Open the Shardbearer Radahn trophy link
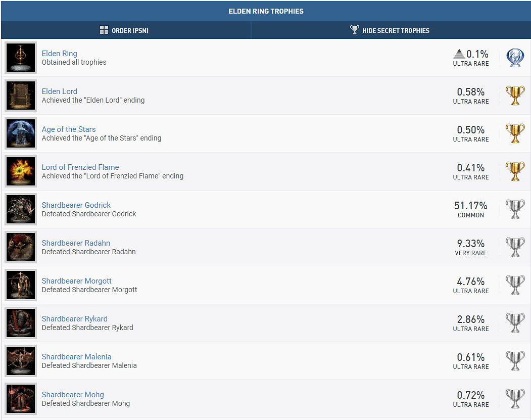Image resolution: width=531 pixels, height=420 pixels. (76, 243)
